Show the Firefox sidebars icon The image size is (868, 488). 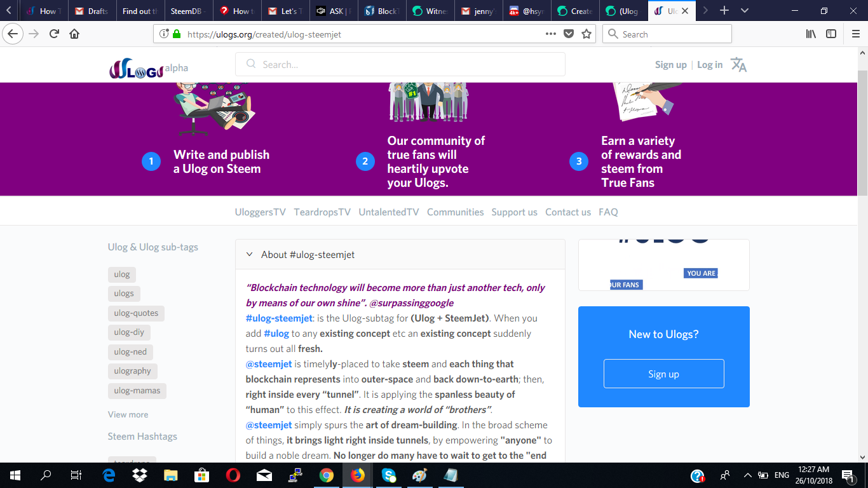pos(831,34)
